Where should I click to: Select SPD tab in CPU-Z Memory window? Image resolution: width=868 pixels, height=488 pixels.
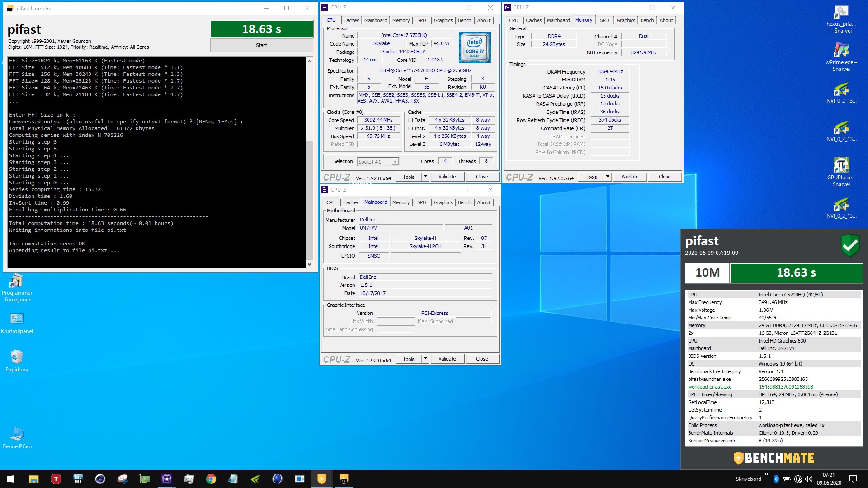[604, 20]
